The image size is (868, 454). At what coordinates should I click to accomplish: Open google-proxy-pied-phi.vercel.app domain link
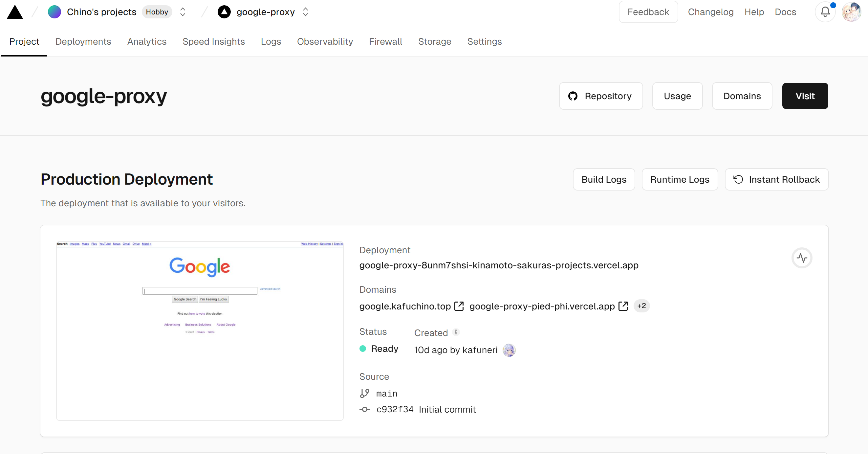(x=542, y=306)
